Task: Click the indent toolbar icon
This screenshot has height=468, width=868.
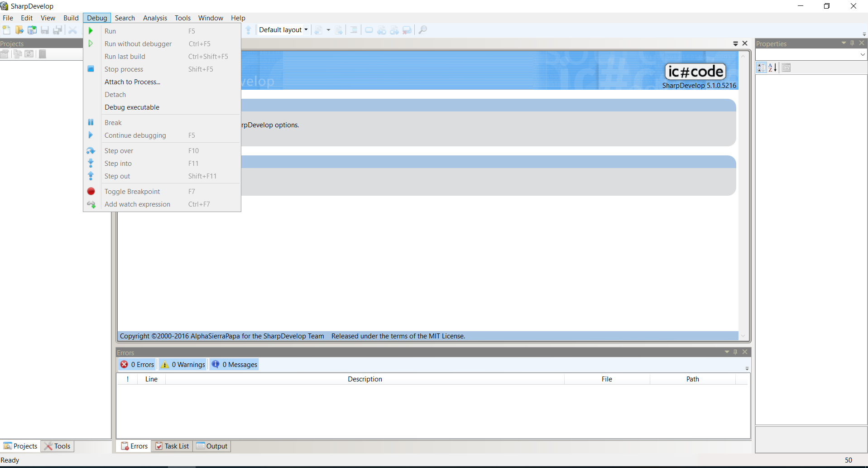Action: (354, 30)
